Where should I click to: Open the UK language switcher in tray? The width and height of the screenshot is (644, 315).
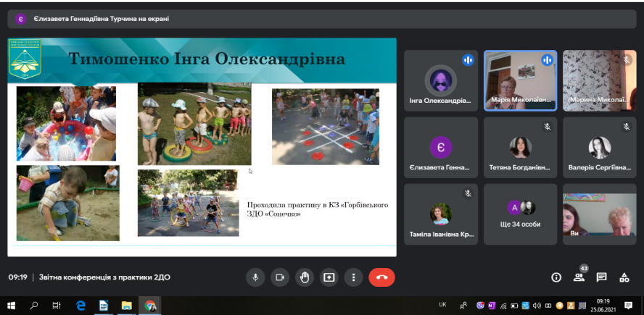point(442,306)
